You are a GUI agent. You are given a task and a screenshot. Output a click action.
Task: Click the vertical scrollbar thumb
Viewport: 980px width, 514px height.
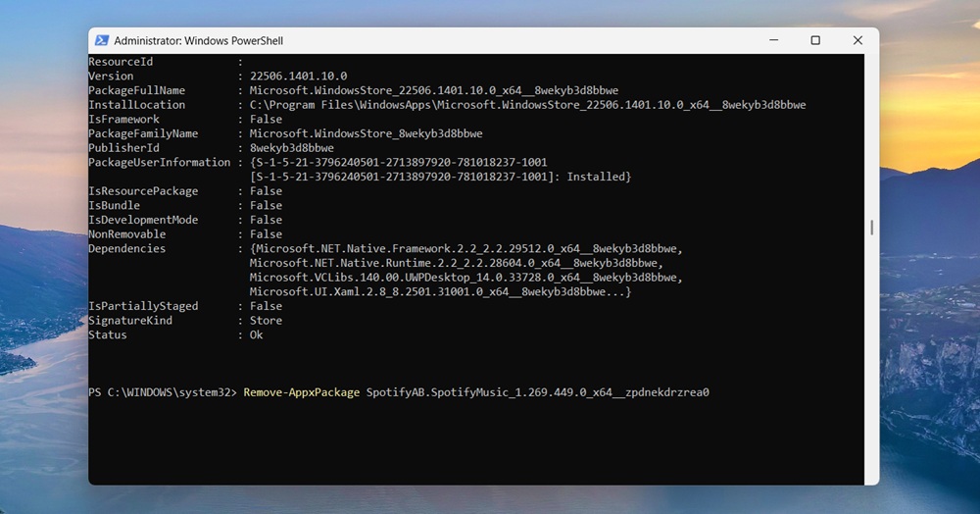[x=872, y=228]
